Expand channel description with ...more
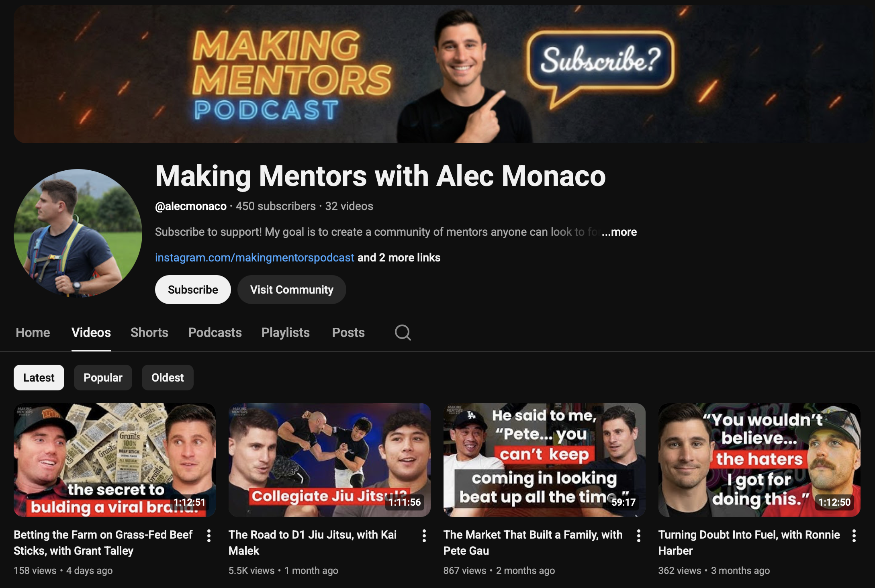 pos(619,232)
